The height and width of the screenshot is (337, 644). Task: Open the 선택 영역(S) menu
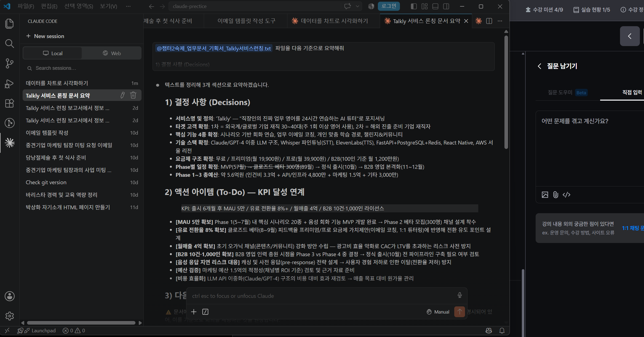pyautogui.click(x=79, y=6)
